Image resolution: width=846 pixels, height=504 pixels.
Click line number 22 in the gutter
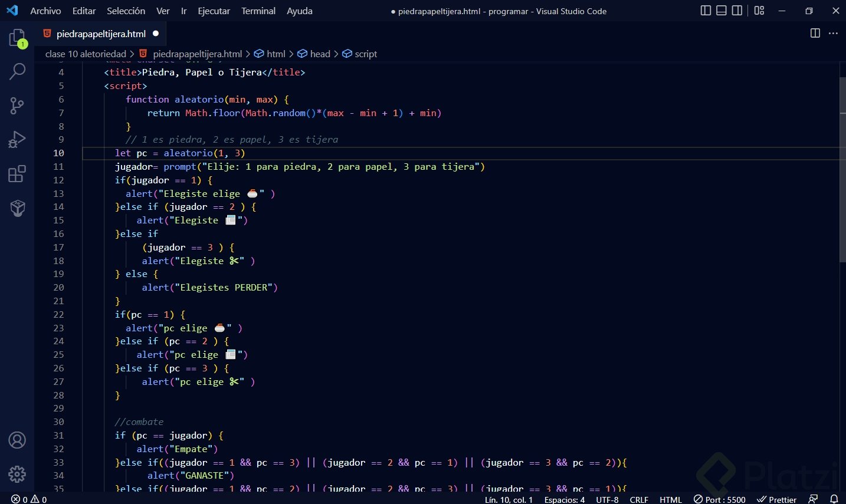point(58,315)
